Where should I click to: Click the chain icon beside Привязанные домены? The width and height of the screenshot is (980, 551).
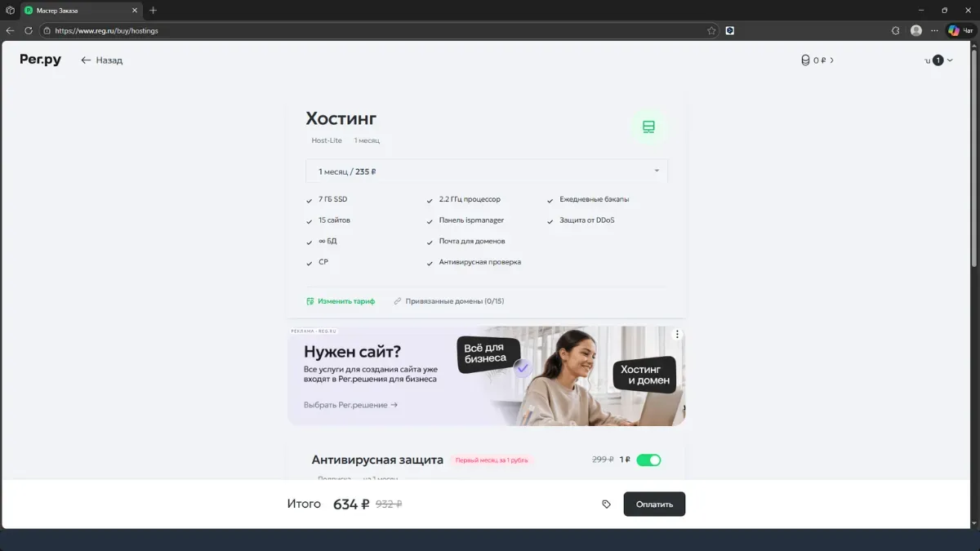(x=399, y=300)
